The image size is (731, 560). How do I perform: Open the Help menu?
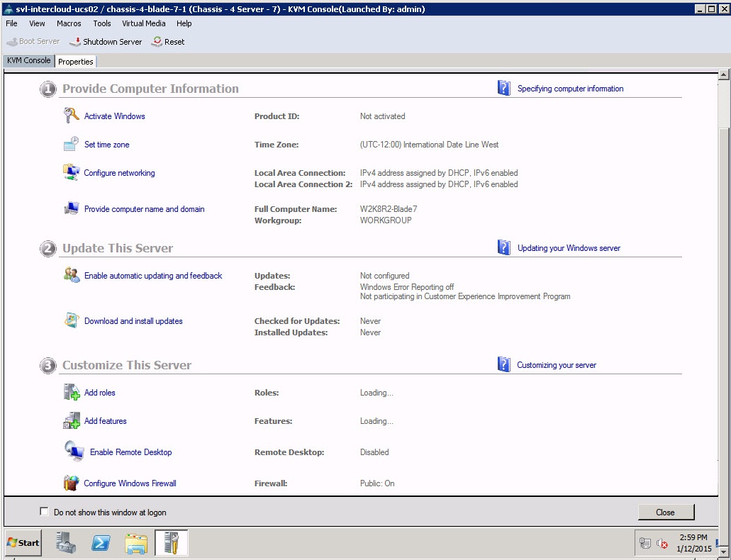coord(184,23)
